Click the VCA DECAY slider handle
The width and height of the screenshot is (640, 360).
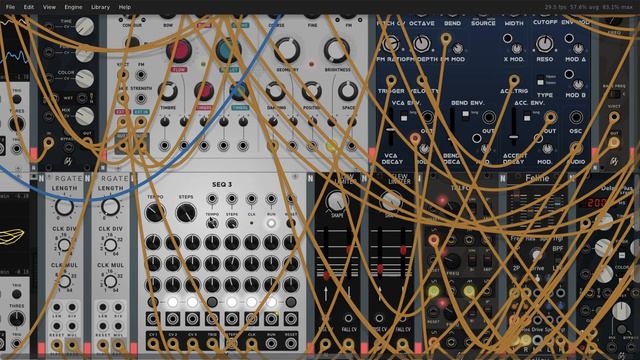coord(390,130)
